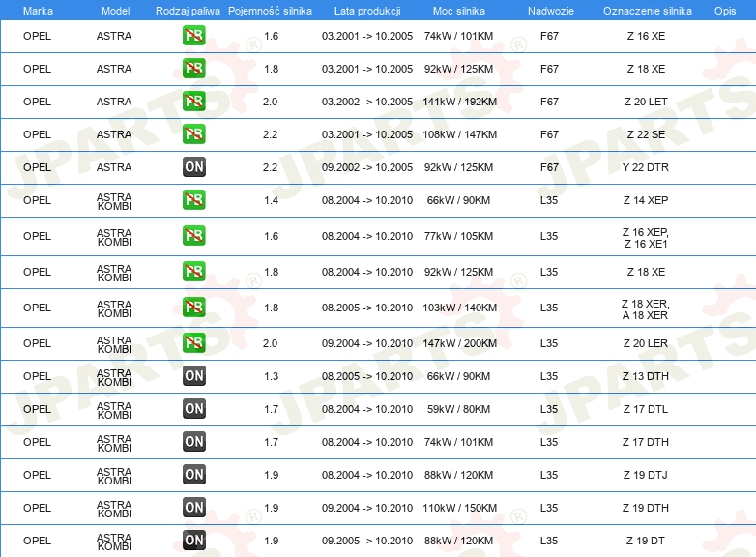Click the petrol icon in the Z 14 XEP row

click(x=193, y=199)
